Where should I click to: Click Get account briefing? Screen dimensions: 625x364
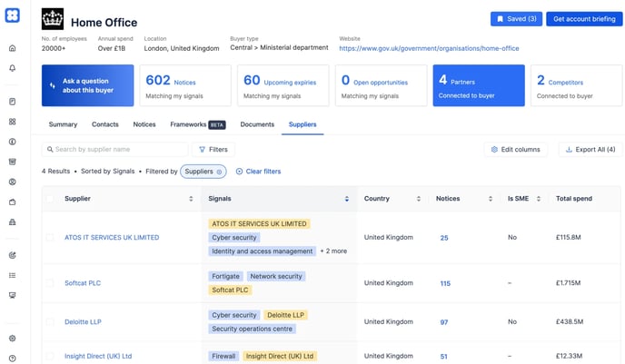tap(584, 19)
